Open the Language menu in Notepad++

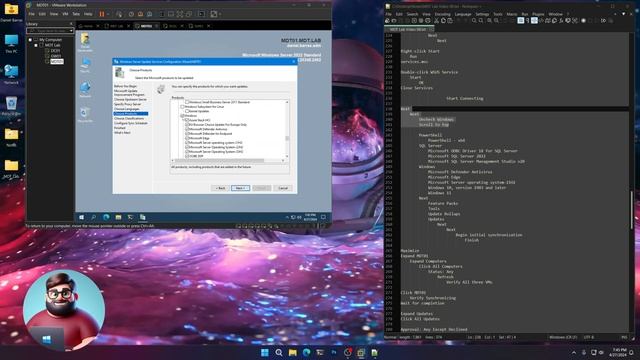coord(463,14)
